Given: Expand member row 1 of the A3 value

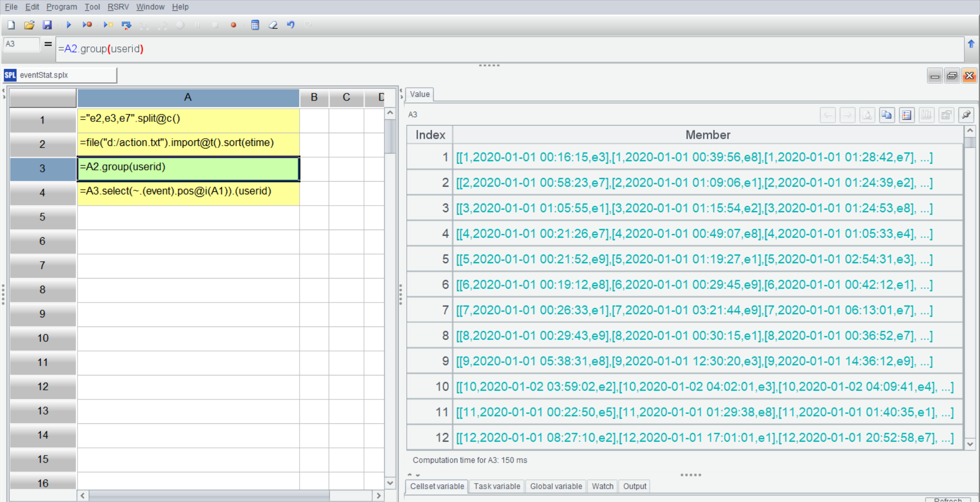Looking at the screenshot, I should pos(694,157).
